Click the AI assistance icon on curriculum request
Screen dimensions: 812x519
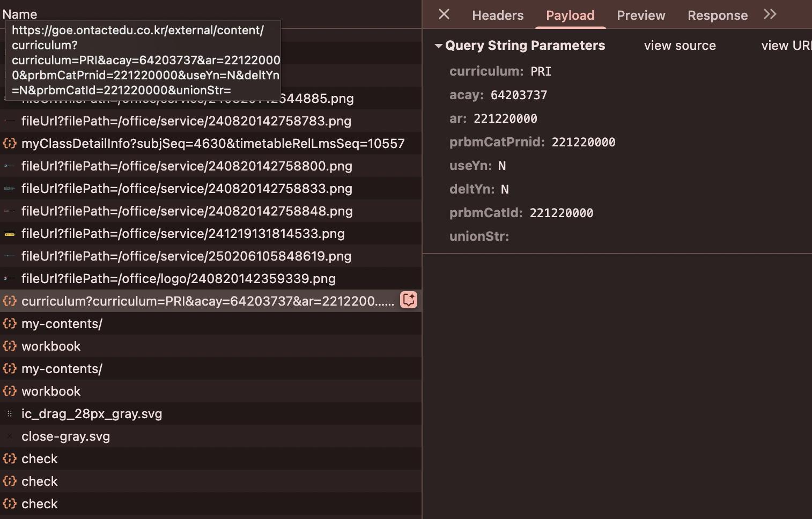[409, 300]
